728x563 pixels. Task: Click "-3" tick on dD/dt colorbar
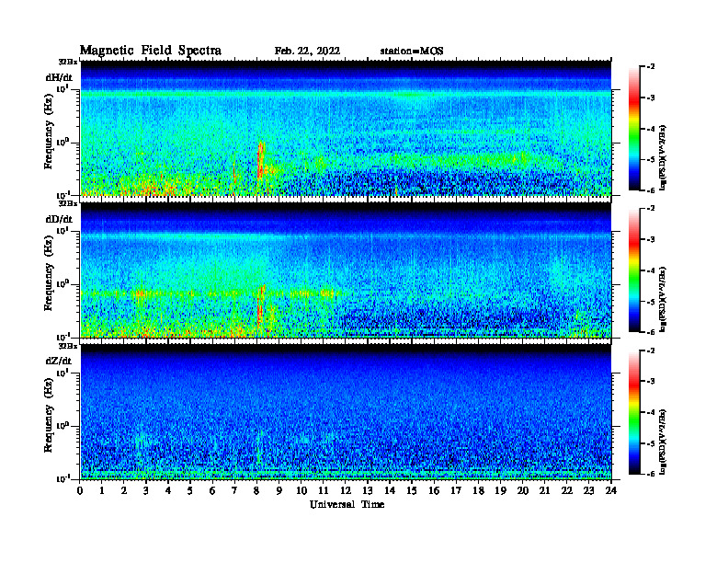click(651, 240)
